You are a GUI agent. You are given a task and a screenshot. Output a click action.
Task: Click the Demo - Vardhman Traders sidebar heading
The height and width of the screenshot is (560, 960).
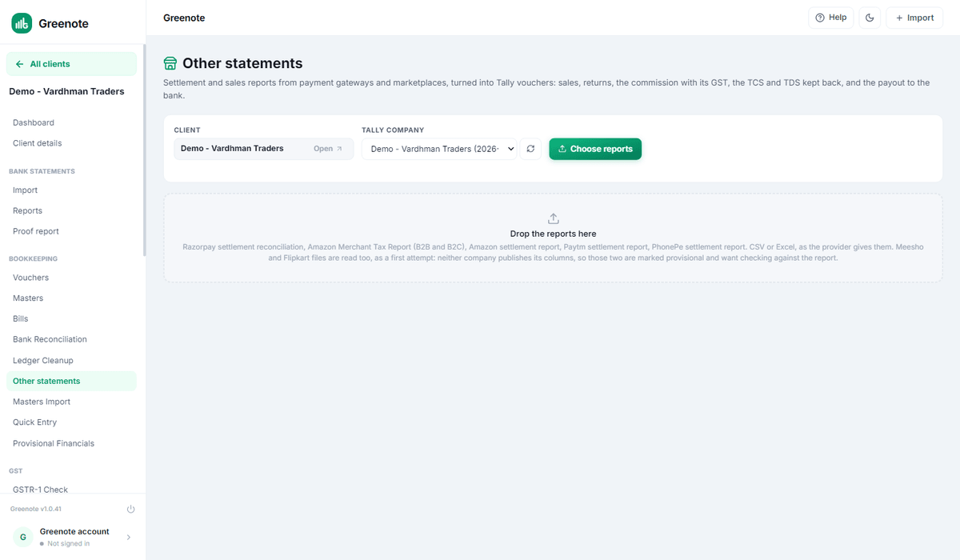pos(66,91)
